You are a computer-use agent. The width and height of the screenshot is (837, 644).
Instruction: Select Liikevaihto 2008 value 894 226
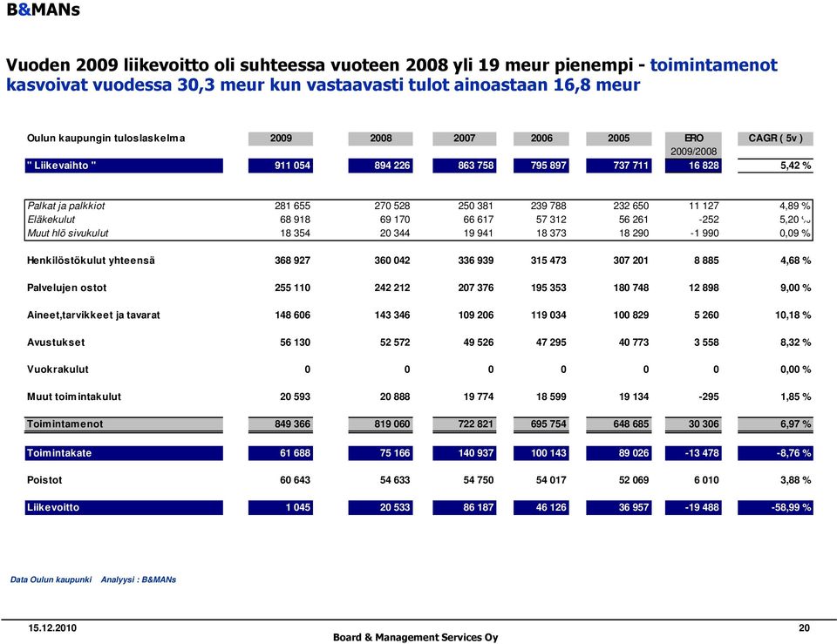(381, 166)
